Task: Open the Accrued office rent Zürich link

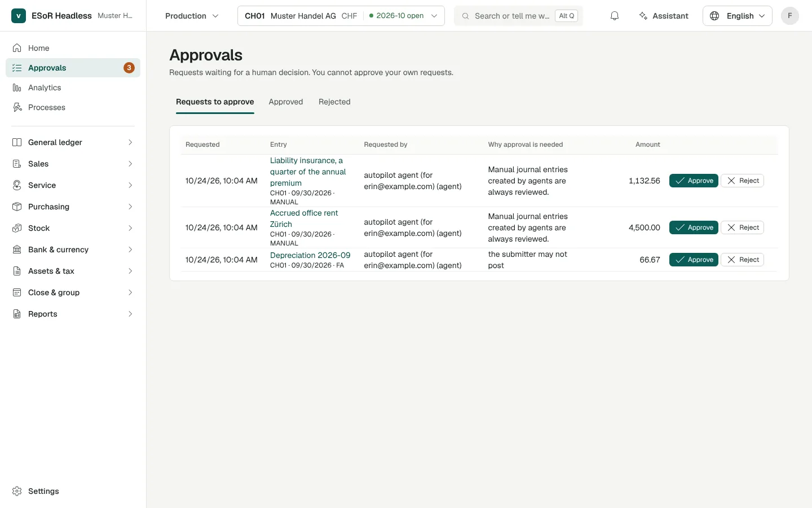Action: 304,218
